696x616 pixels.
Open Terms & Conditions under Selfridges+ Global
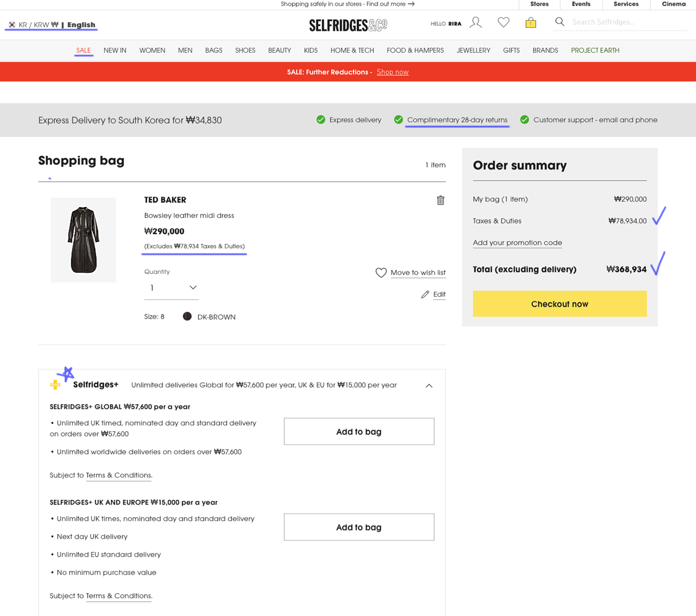(x=118, y=475)
